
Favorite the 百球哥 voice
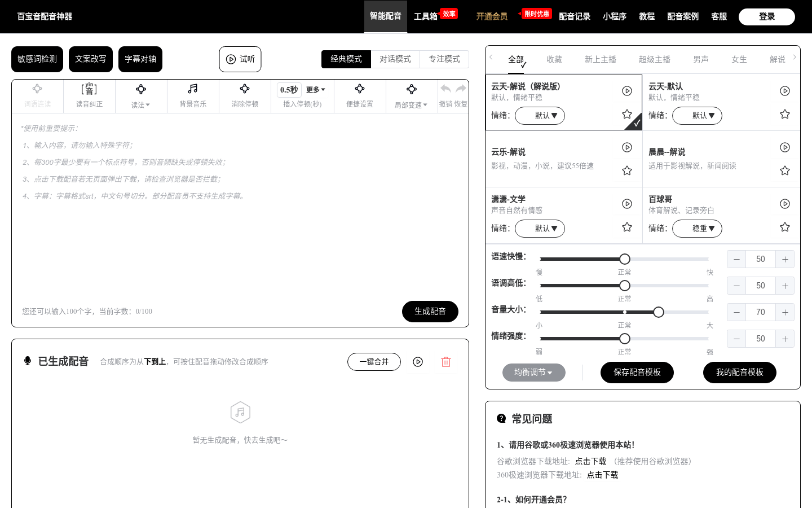click(785, 227)
